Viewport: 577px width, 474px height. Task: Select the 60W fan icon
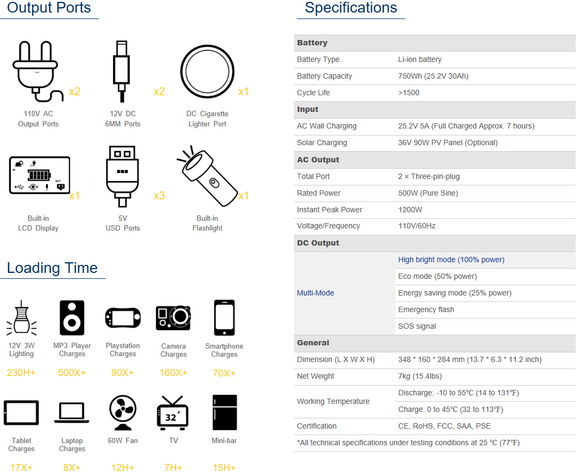[123, 413]
